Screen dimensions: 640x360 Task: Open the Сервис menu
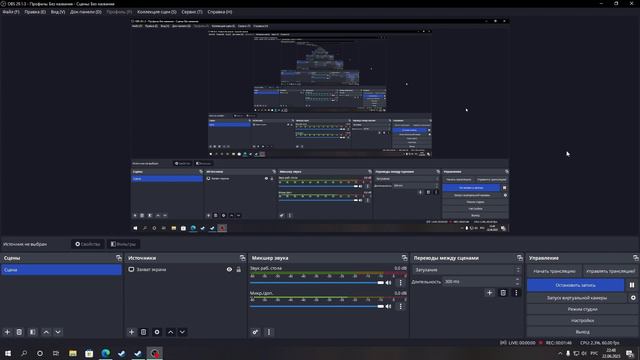[192, 12]
